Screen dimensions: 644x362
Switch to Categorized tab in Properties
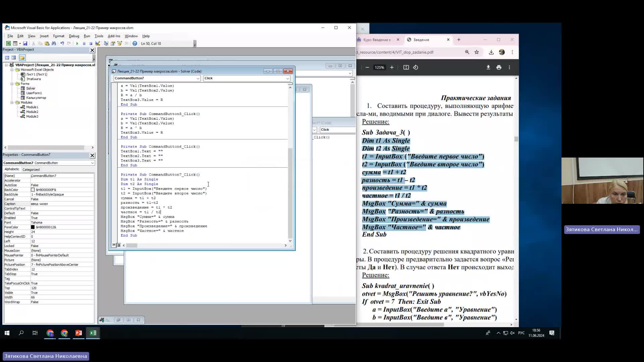click(31, 170)
